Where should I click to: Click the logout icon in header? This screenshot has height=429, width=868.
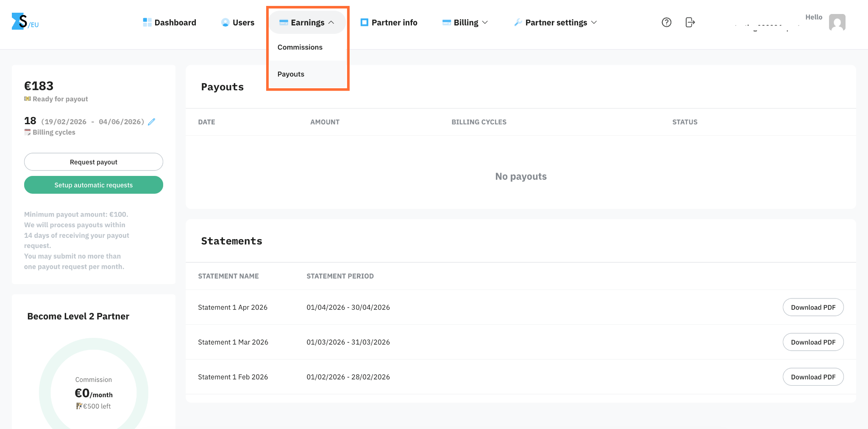coord(690,22)
